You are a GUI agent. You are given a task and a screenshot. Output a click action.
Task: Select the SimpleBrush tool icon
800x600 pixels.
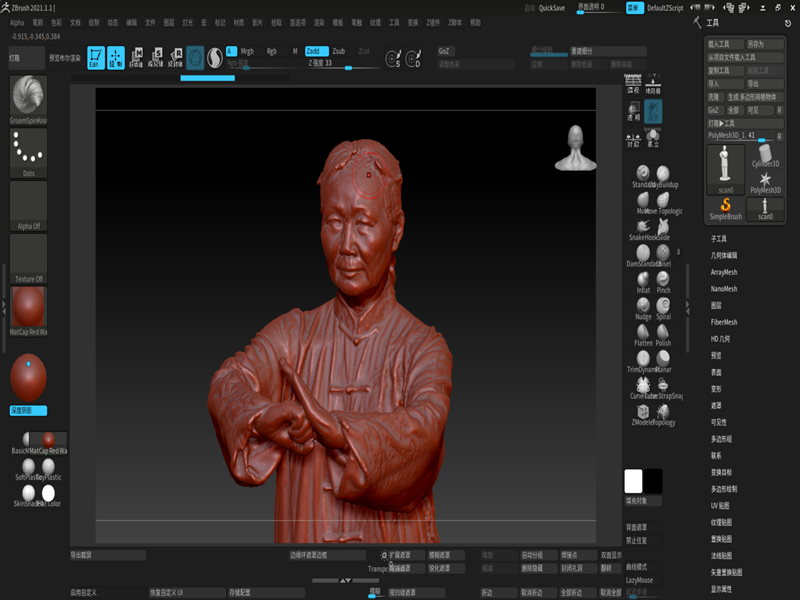point(726,207)
